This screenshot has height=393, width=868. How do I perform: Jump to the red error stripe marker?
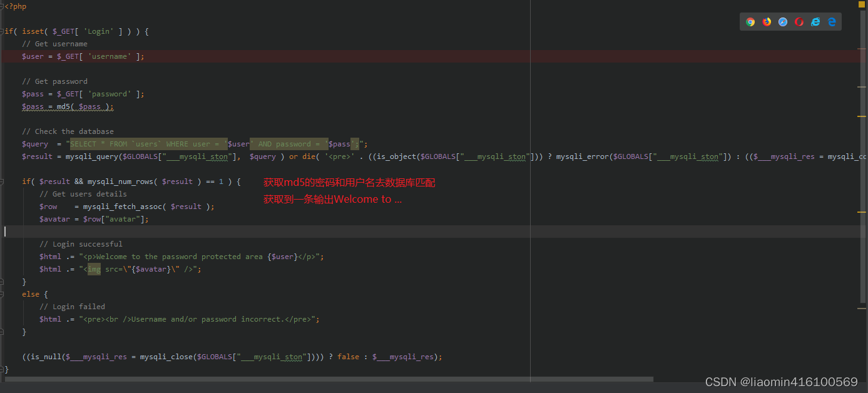(x=862, y=49)
